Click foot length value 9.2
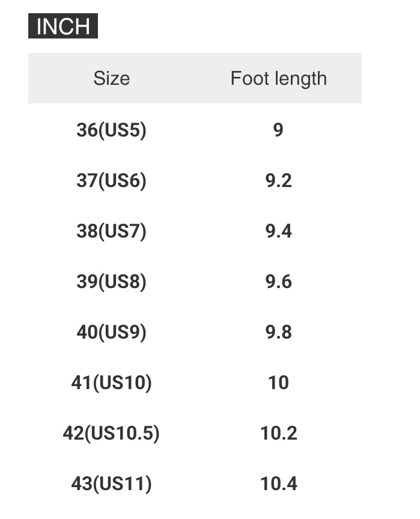 click(278, 180)
